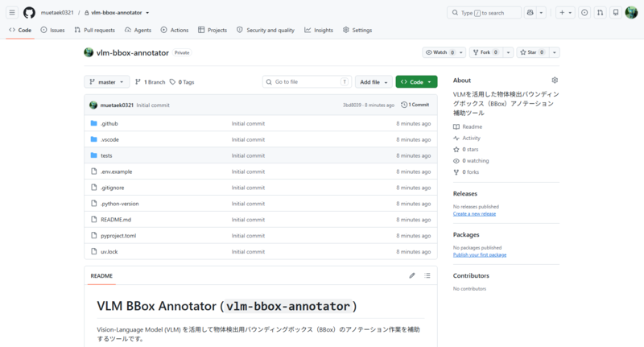Click Publish your first package link

pos(480,254)
